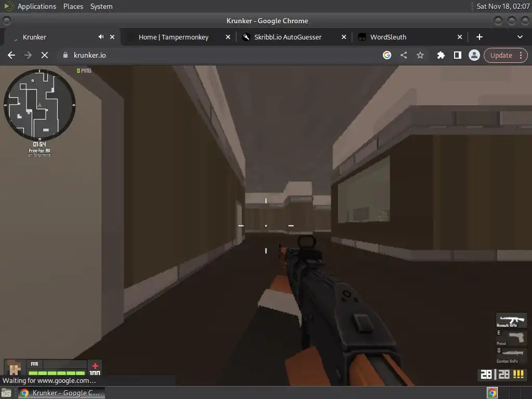Click the 01:54 match timer
Viewport: 532px width, 399px height.
pyautogui.click(x=39, y=144)
